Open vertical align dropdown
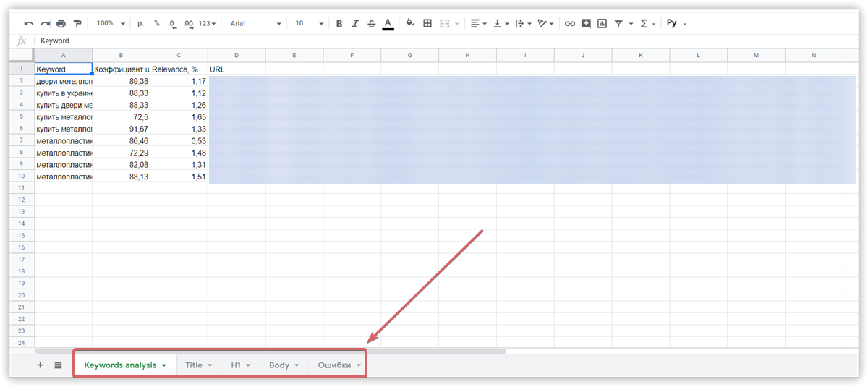The height and width of the screenshot is (387, 868). tap(501, 23)
